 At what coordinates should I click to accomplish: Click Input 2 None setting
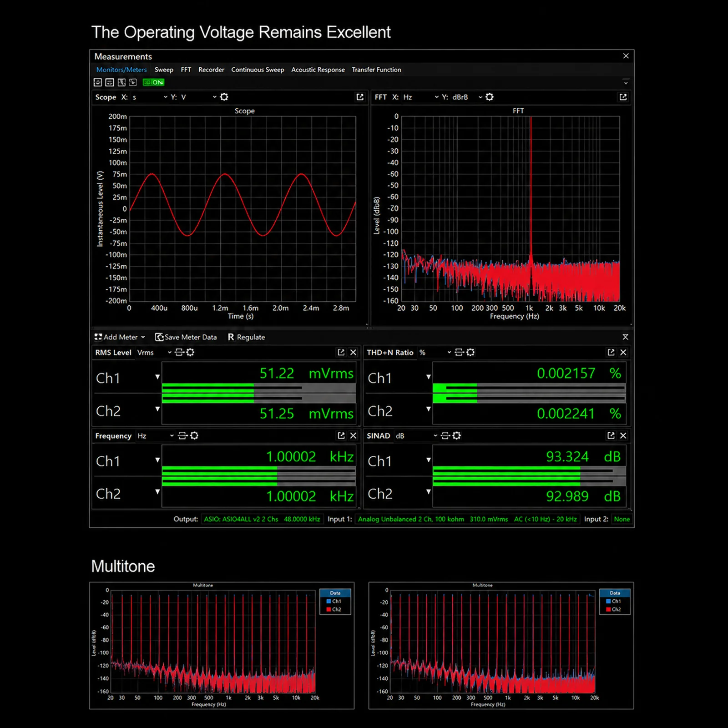click(x=622, y=519)
